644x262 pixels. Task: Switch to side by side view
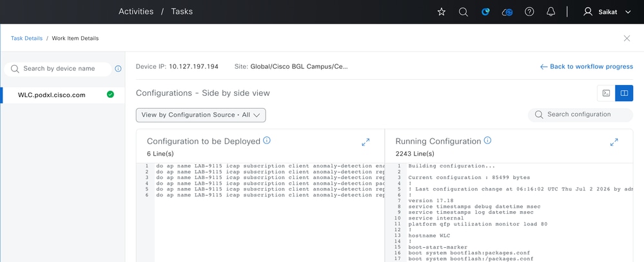[x=624, y=93]
